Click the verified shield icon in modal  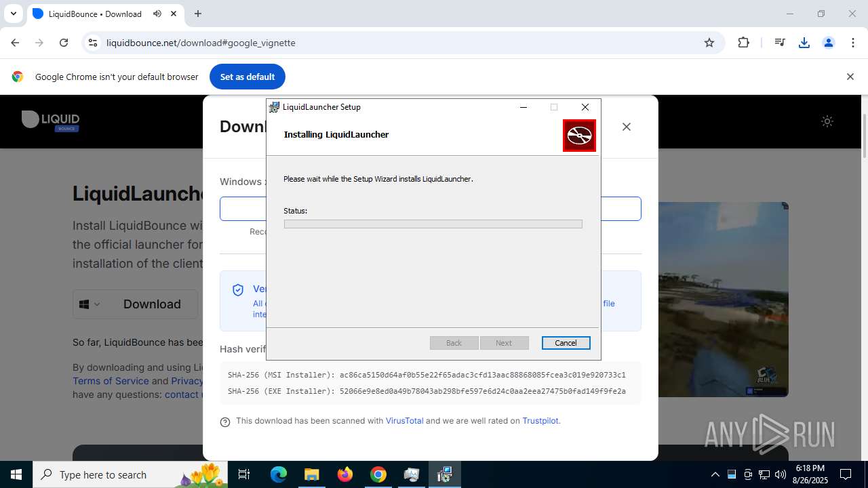pyautogui.click(x=238, y=290)
